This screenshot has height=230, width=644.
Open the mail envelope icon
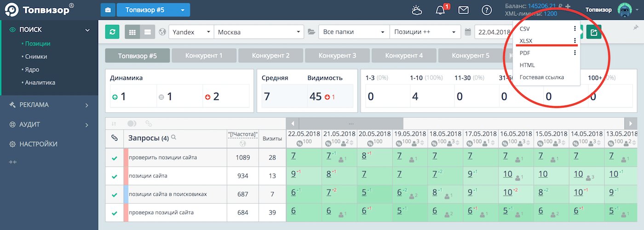(463, 10)
